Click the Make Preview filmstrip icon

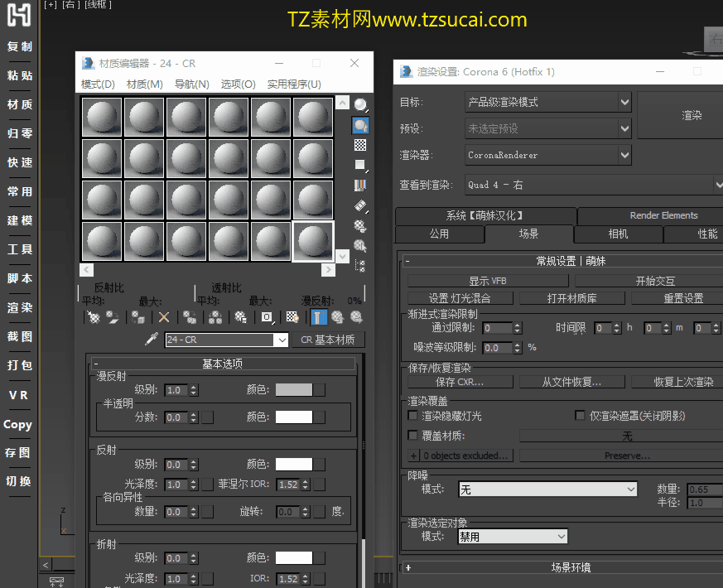[360, 205]
